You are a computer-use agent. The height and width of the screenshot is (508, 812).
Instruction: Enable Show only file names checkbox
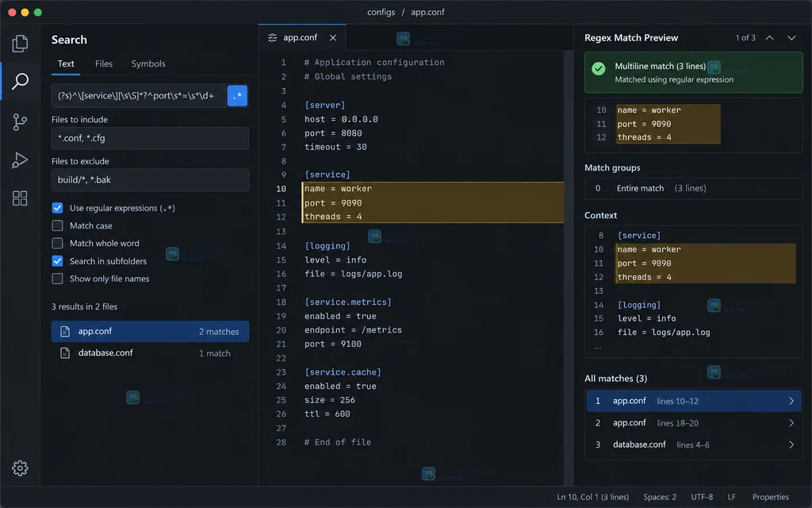click(57, 279)
